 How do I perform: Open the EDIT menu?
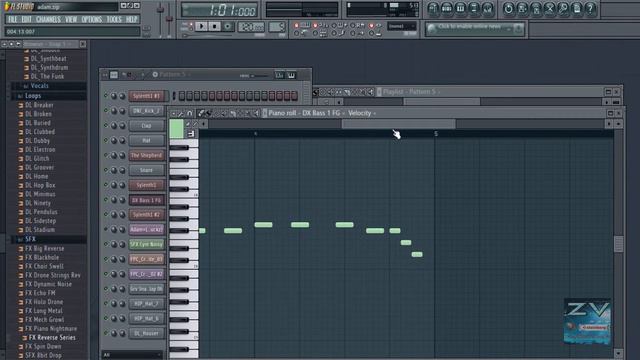27,19
